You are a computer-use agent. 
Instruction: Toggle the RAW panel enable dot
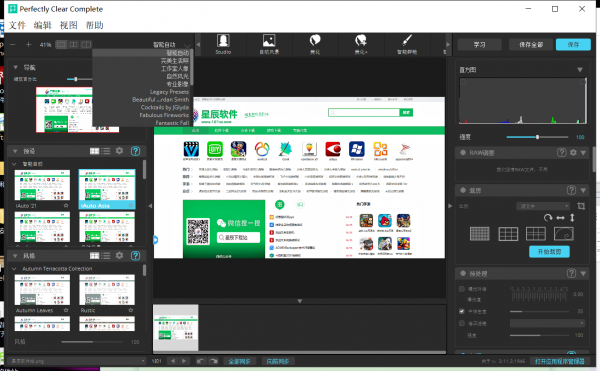tap(463, 153)
